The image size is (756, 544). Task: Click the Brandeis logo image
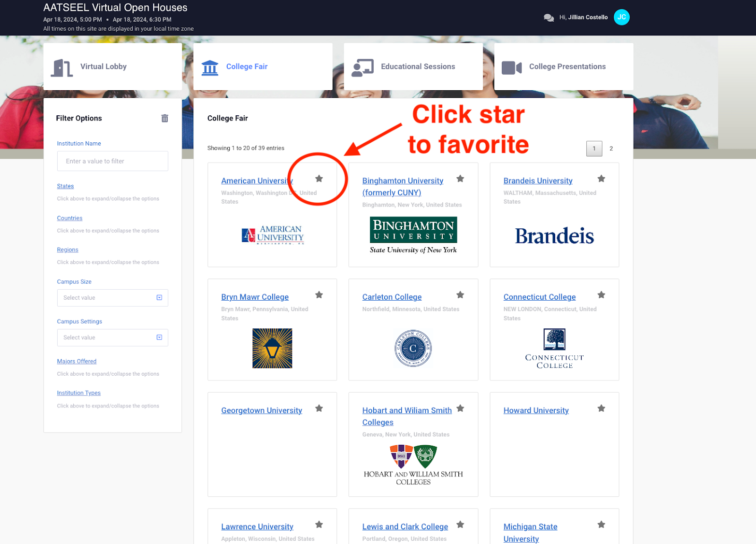(554, 236)
